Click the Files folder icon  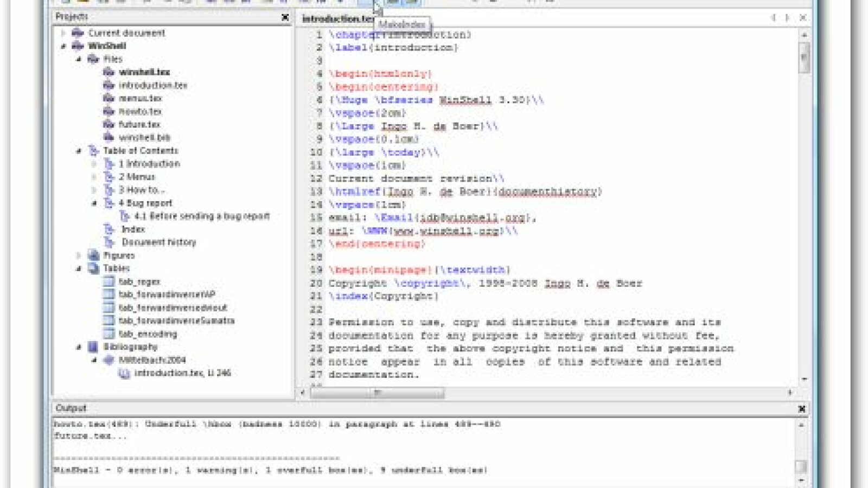(x=93, y=59)
